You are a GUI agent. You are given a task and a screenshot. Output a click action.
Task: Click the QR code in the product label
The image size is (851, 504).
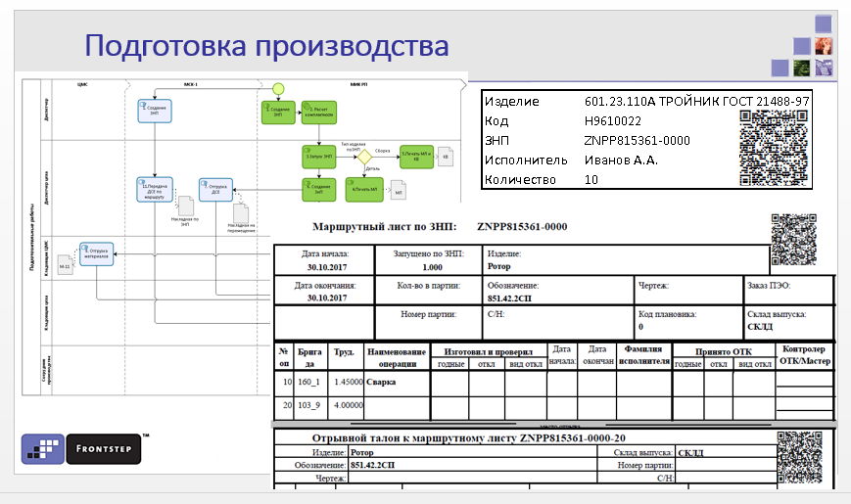[x=774, y=147]
